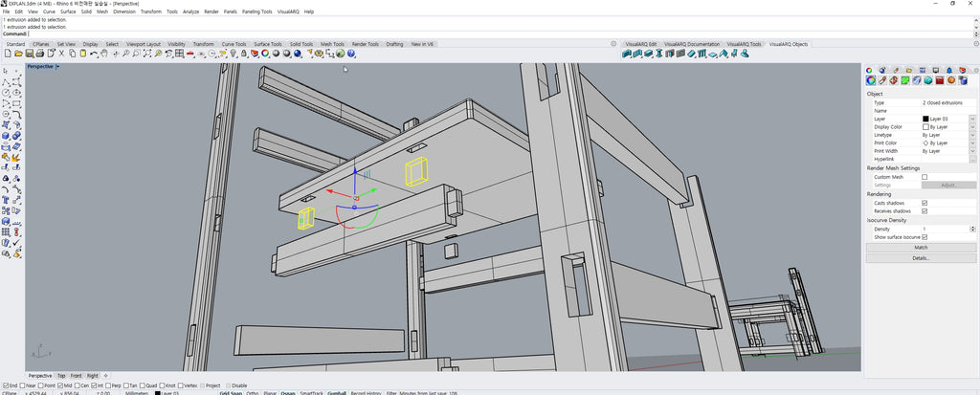
Task: Open the VisualARQ menu
Action: coord(288,11)
